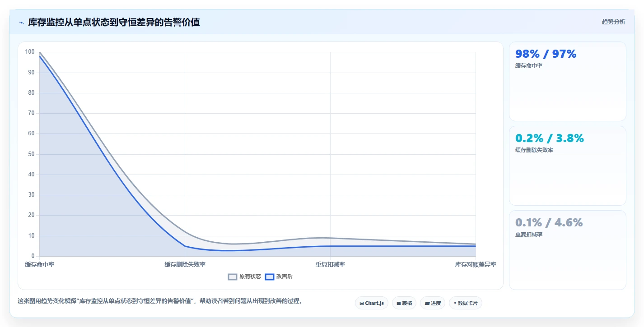Click the chart title 库存监控从单点状态到守恒差异的告警价值

(114, 22)
